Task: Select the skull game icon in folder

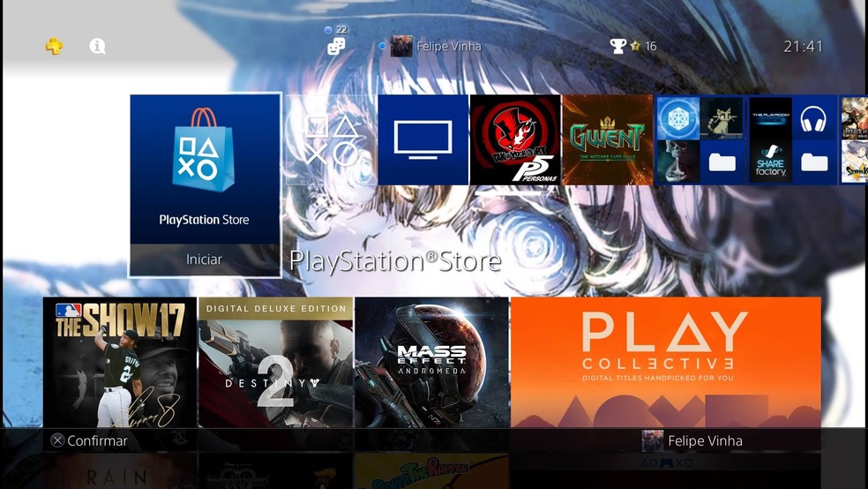Action: (678, 162)
